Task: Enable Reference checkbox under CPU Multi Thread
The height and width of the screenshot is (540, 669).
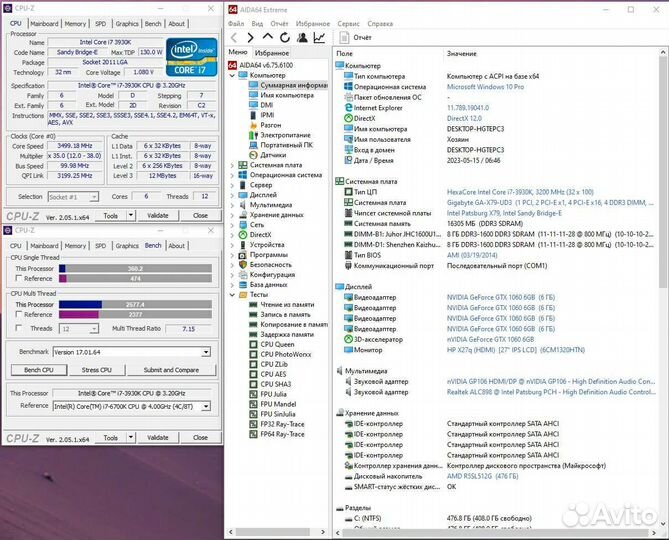Action: 18,314
